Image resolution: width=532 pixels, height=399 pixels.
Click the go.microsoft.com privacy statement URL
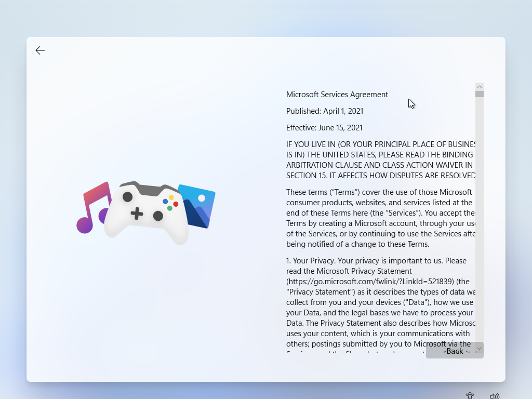pos(370,282)
